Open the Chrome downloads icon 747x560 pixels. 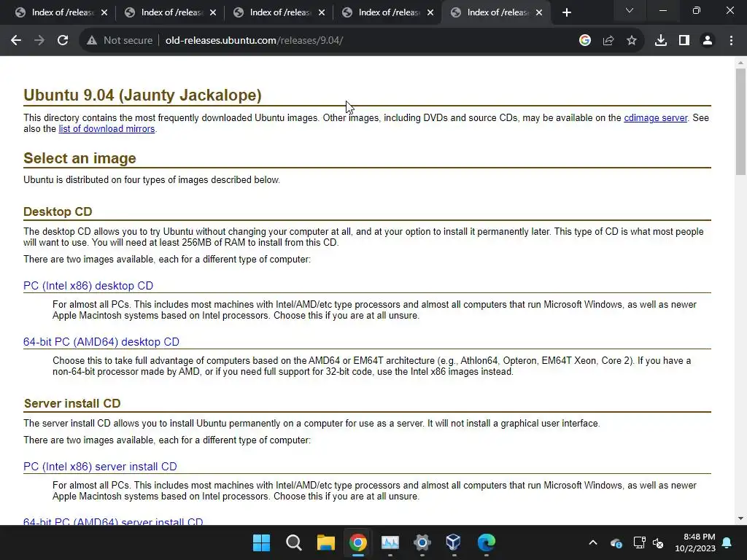pyautogui.click(x=661, y=41)
